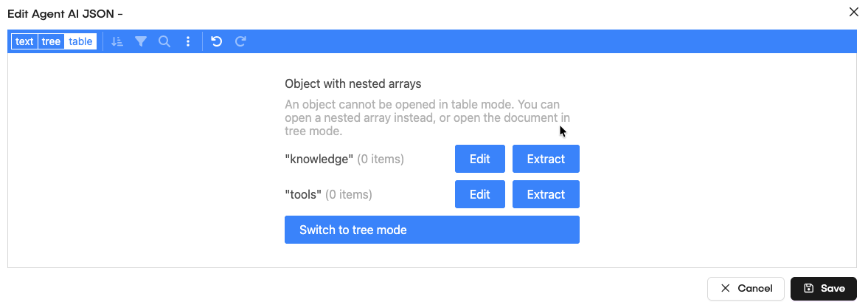Click the redo arrow icon

tap(240, 42)
